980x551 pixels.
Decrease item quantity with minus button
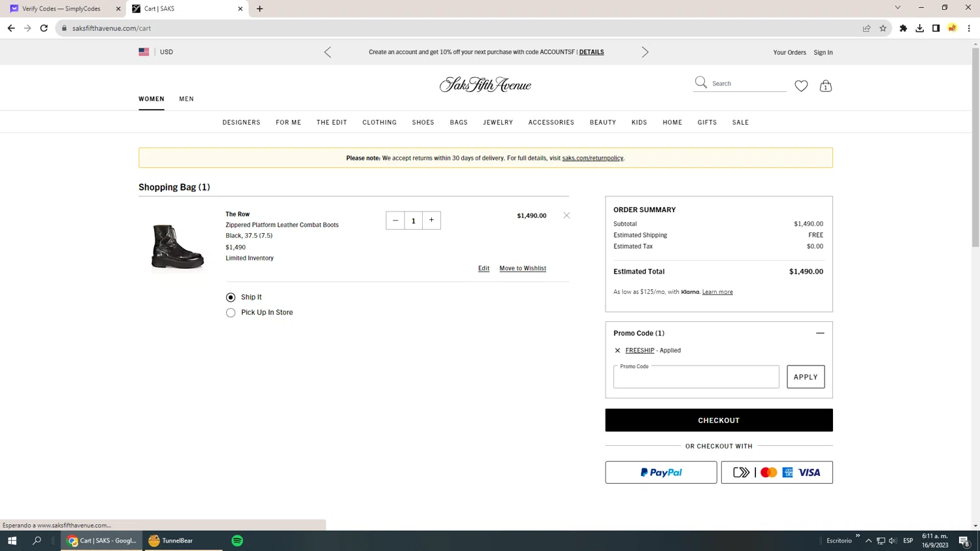tap(395, 221)
